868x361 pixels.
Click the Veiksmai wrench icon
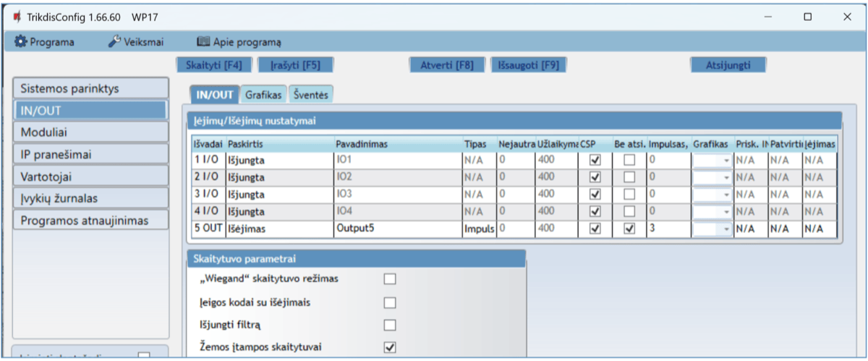pos(114,42)
